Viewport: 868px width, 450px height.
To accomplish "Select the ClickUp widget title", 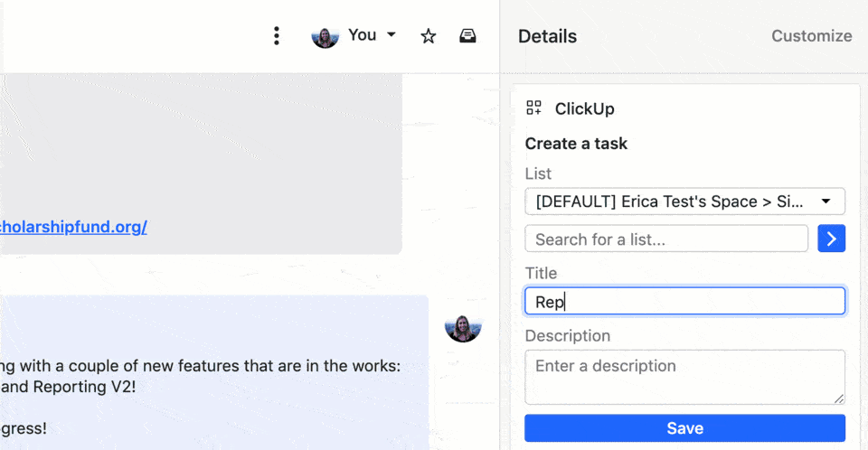I will (584, 108).
